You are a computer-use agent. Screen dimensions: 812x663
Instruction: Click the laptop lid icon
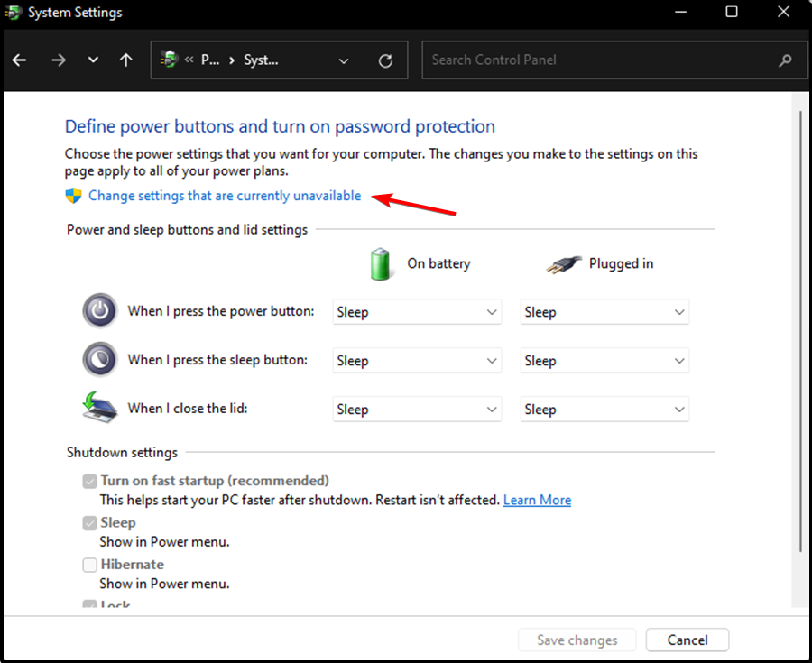pyautogui.click(x=99, y=408)
